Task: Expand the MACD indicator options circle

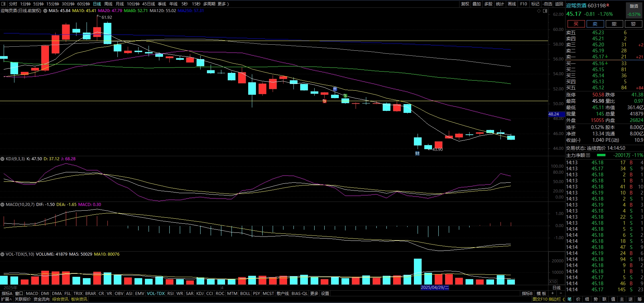Action: click(2, 205)
